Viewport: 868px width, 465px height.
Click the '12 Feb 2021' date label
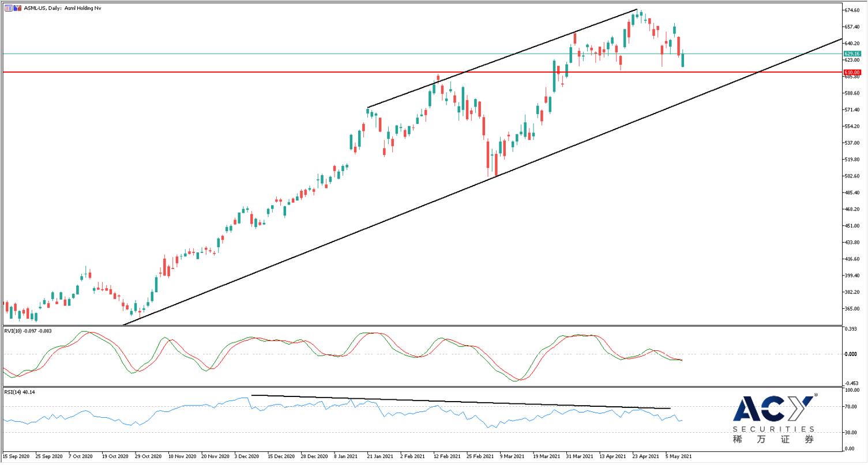coord(446,456)
